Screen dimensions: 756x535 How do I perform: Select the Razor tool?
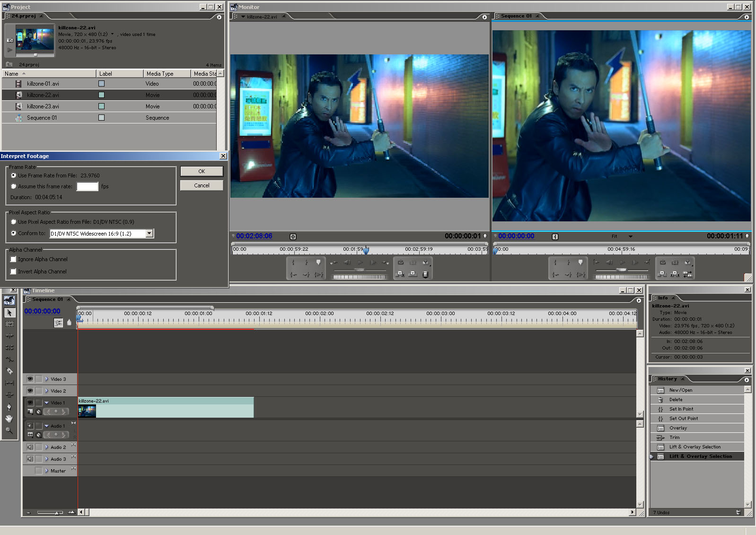point(9,371)
